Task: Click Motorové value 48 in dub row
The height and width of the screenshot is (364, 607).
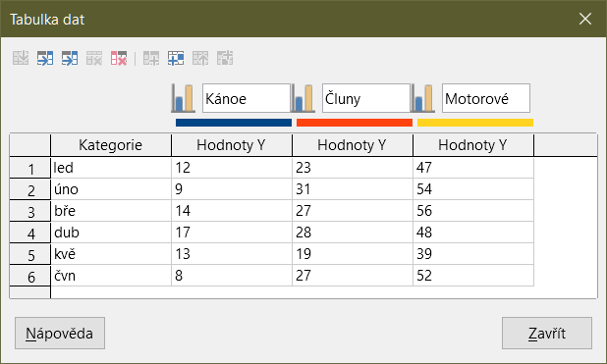Action: 473,233
